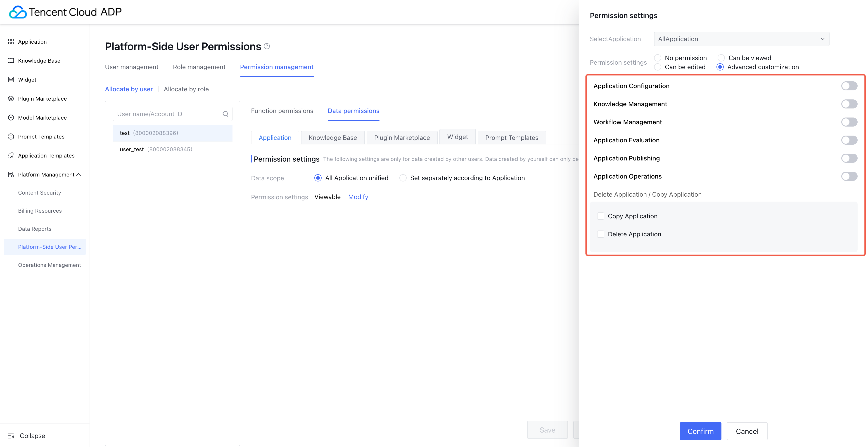The height and width of the screenshot is (447, 868).
Task: Open the Role management tab
Action: pos(199,67)
